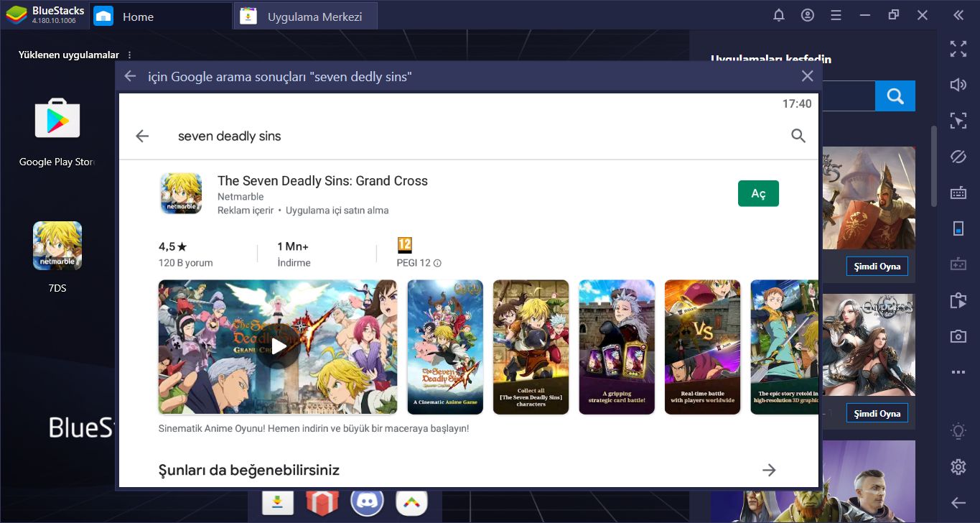Open three-dot menu next to Yüklenen uygulamalar
Screen dimensions: 980x523
130,55
